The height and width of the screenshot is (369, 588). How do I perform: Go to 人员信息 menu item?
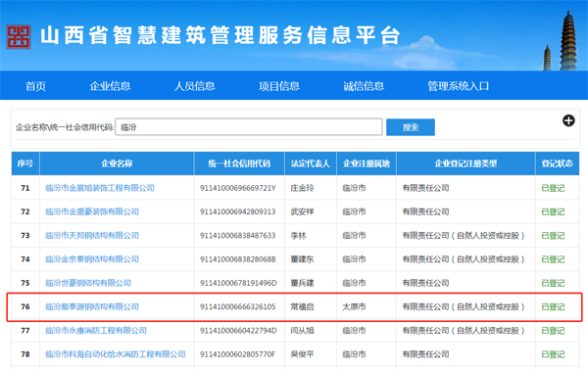pos(194,86)
